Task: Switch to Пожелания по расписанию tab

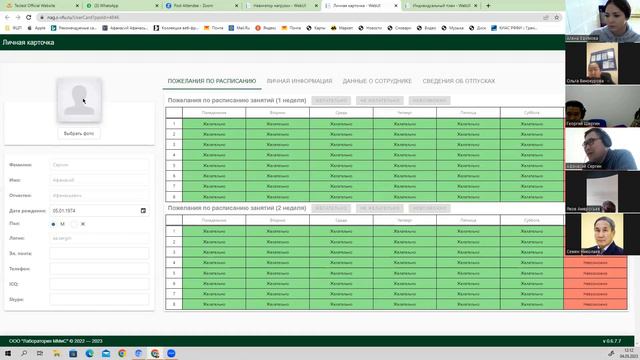Action: tap(212, 81)
